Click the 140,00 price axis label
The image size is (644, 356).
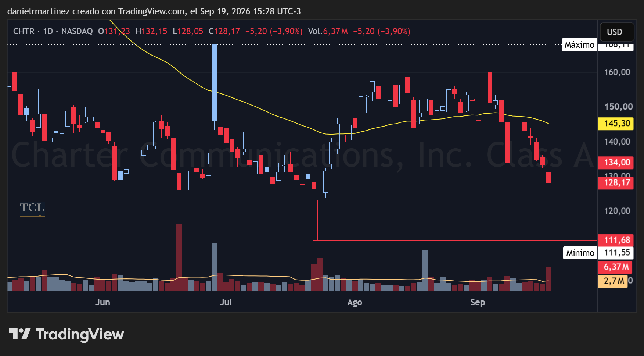pos(617,142)
